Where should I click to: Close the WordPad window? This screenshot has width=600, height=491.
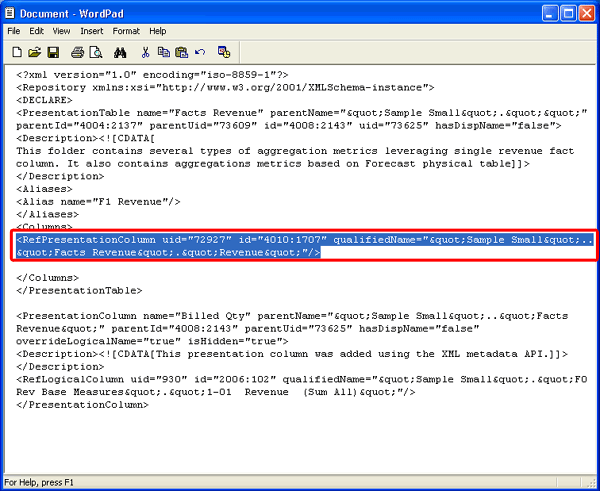[x=587, y=14]
